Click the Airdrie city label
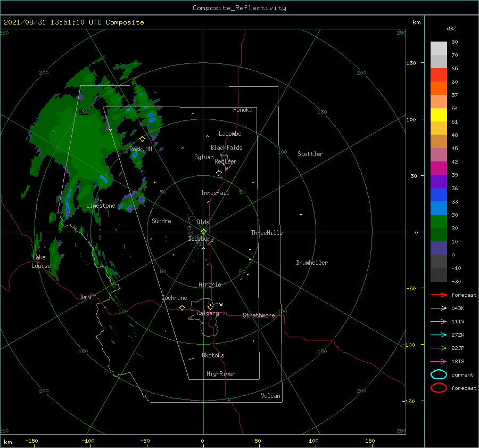Viewport: 479px width, 448px height. tap(210, 284)
